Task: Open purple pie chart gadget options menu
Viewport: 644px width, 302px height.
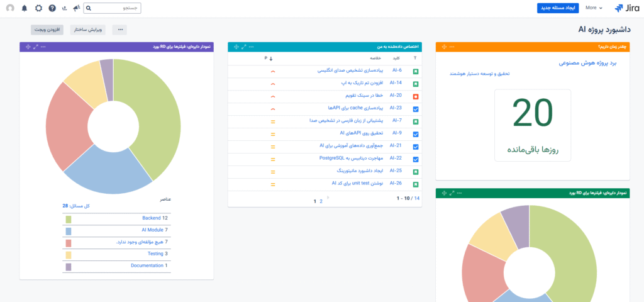Action: pos(43,47)
